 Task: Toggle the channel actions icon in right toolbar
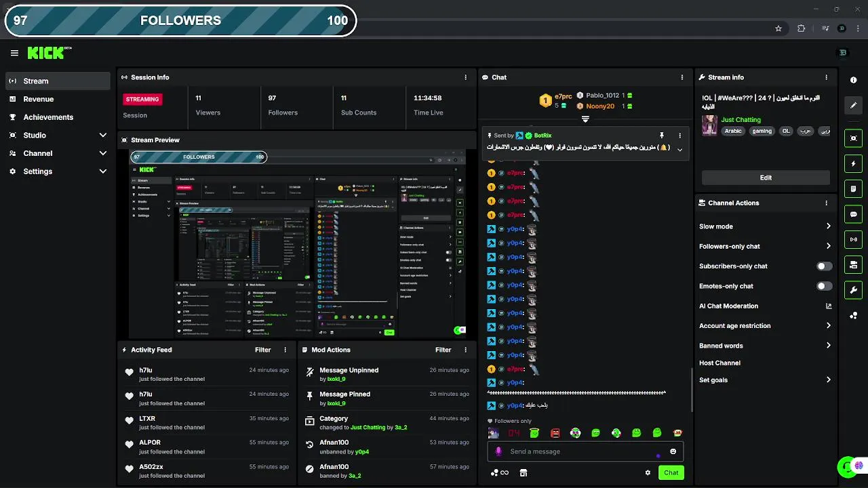tap(853, 264)
